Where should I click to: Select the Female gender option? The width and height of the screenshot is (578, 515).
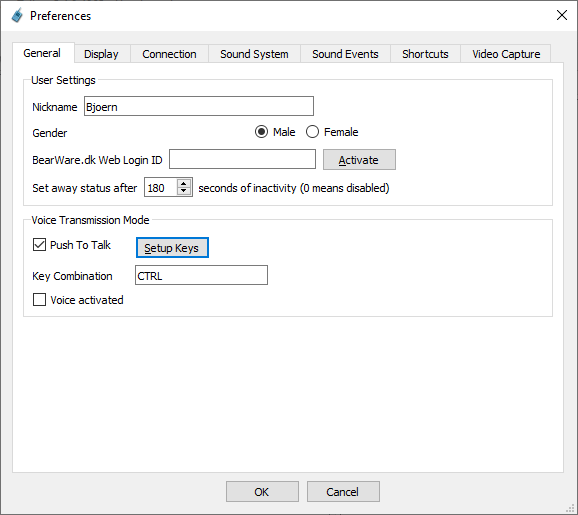pos(312,132)
